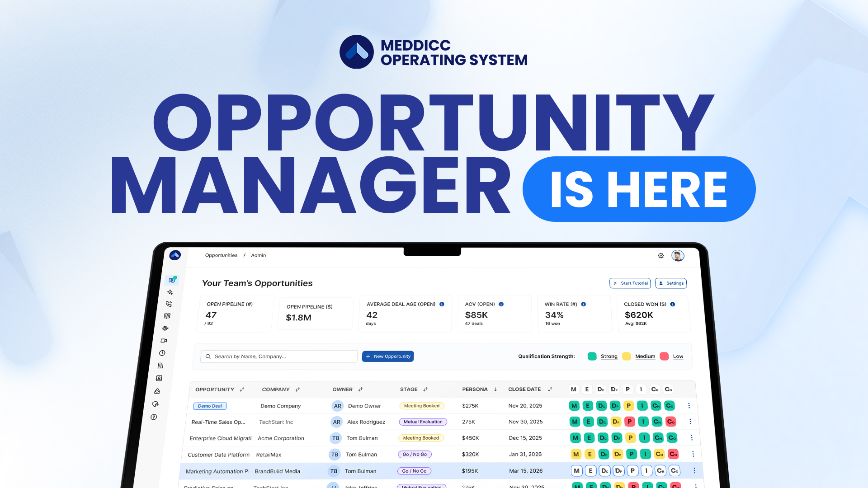Toggle the M column header badge
Screen dimensions: 868x488
pos(574,389)
